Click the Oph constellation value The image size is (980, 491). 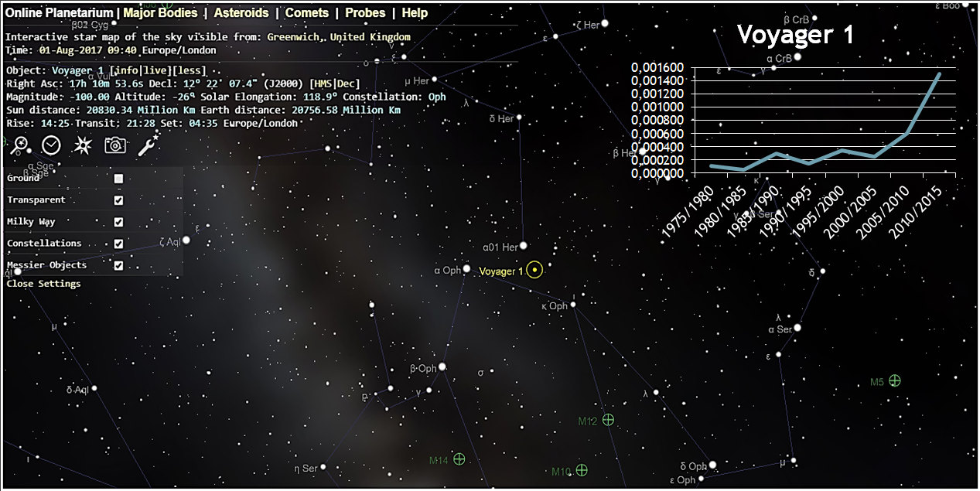click(x=437, y=97)
